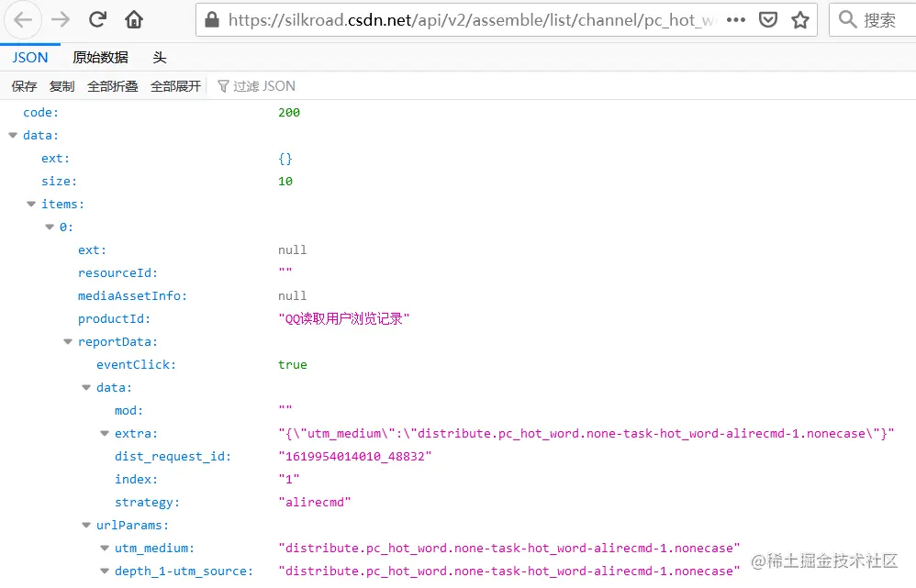Select the dist_request_id key
916x588 pixels.
pos(173,456)
